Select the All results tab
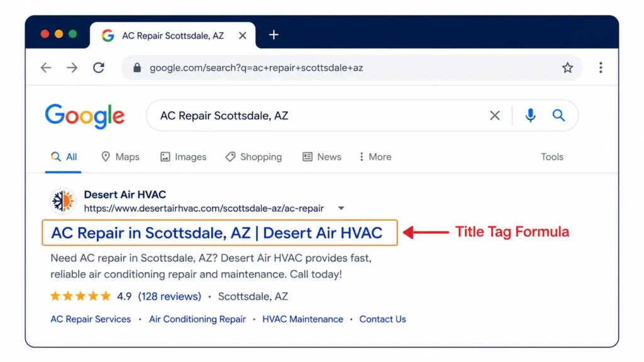Viewport: 644px width, 362px height. click(64, 156)
